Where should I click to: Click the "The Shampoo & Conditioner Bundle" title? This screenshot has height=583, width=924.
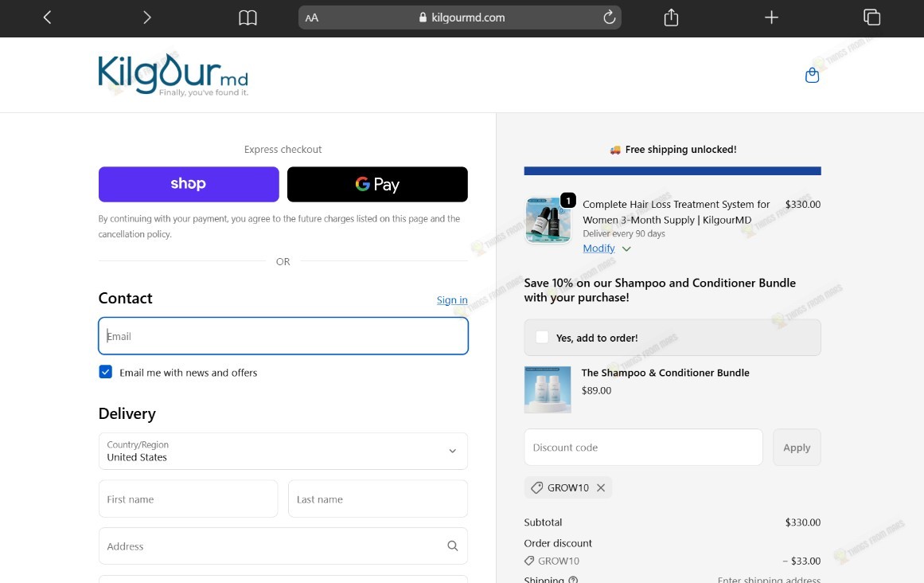[x=665, y=373]
